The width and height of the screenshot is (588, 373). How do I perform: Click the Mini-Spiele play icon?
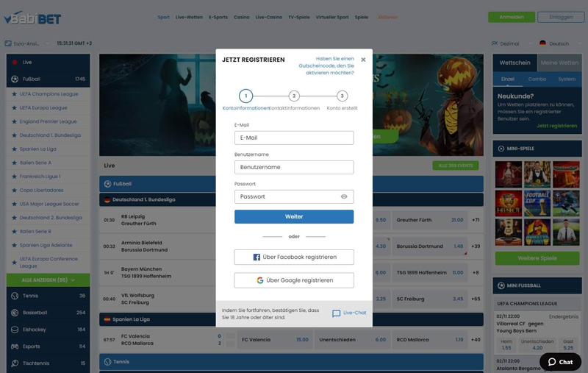pos(501,149)
